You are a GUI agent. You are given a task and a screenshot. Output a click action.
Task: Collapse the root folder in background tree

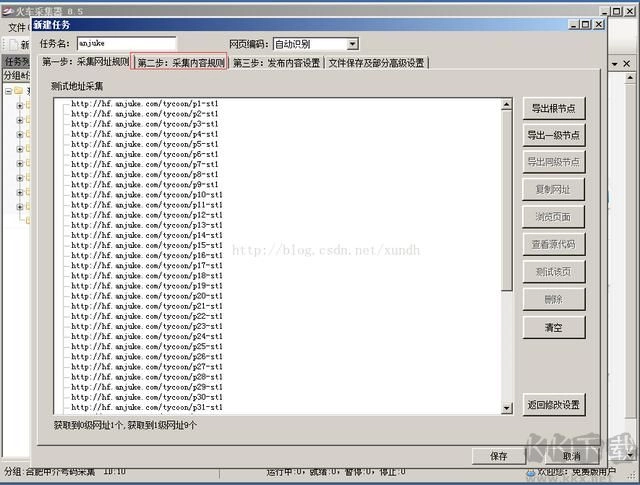[8, 90]
